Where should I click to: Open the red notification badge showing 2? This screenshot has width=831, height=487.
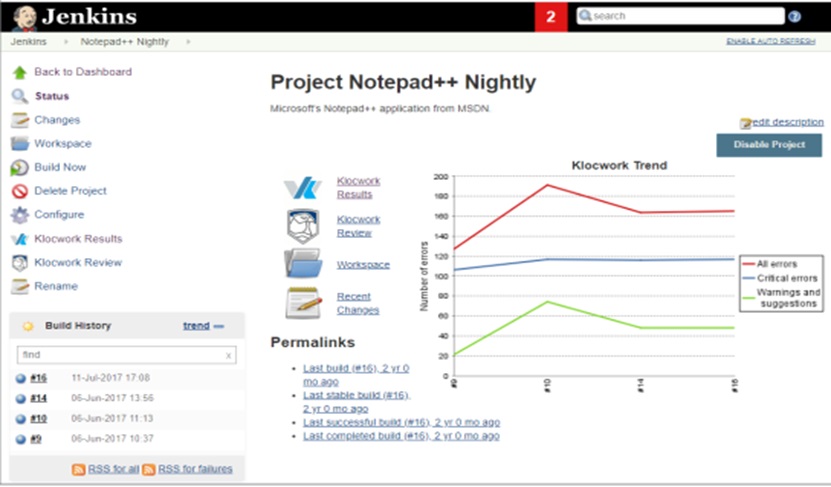point(551,17)
